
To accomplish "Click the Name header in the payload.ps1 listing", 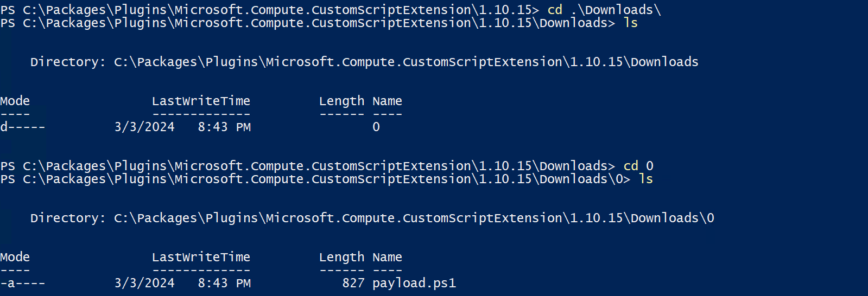I will coord(387,257).
